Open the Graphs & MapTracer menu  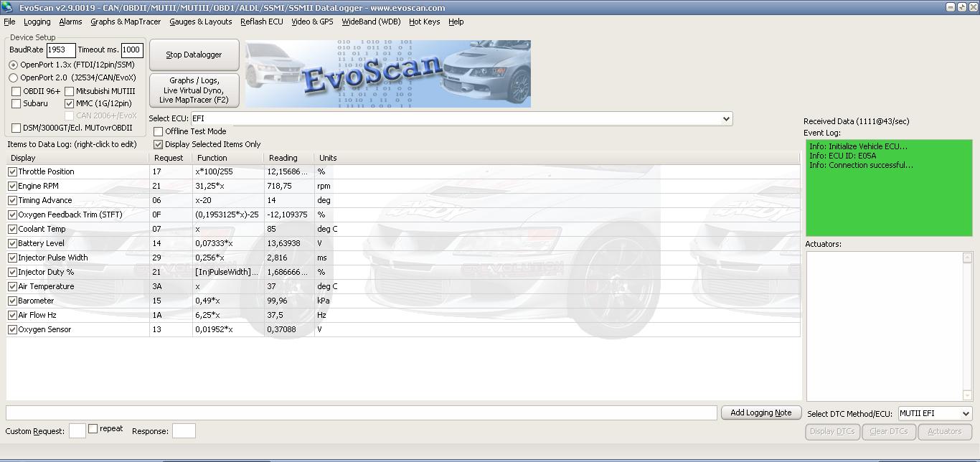pos(126,22)
